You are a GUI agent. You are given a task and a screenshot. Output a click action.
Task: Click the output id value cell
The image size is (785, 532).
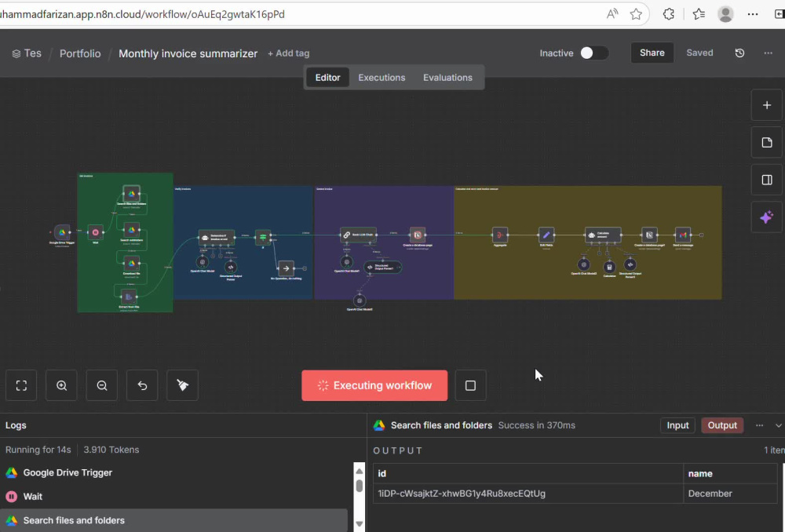[x=528, y=494]
